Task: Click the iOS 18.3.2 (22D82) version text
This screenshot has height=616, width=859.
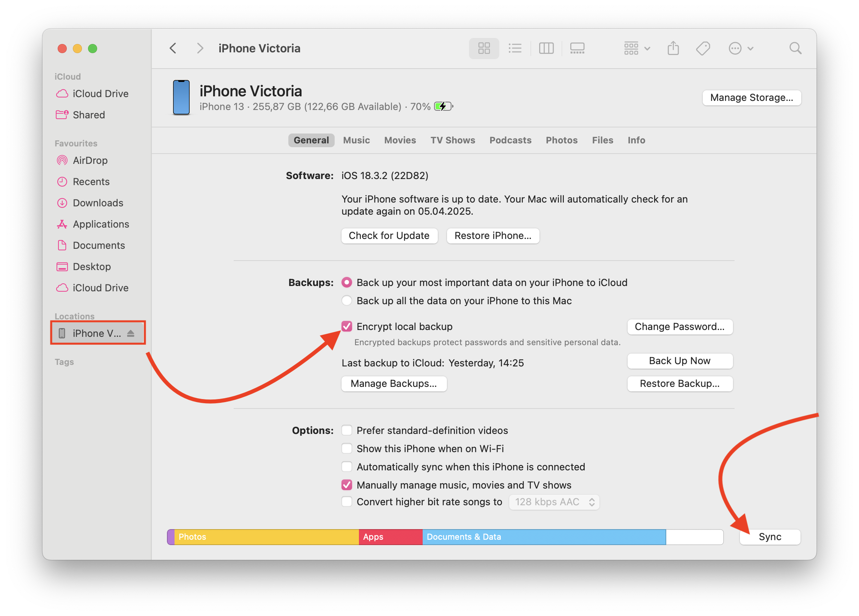Action: [385, 176]
